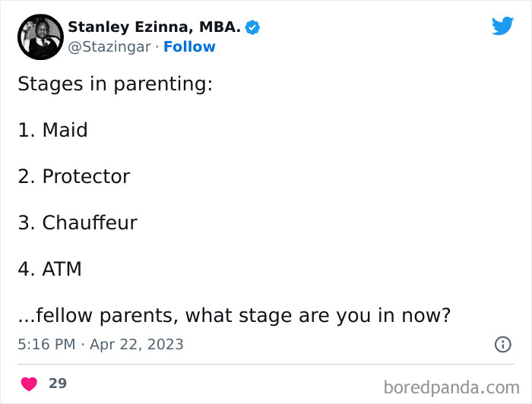
Task: Click the blue verified badge
Action: click(x=252, y=27)
